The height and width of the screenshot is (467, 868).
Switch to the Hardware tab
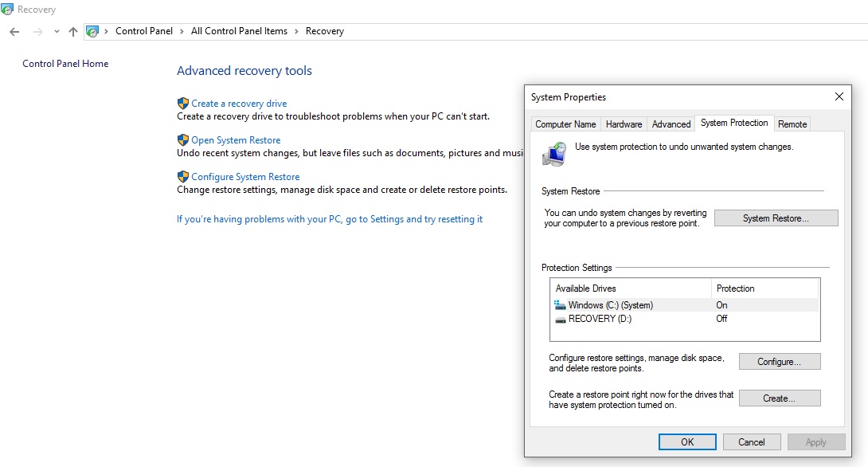pos(624,124)
